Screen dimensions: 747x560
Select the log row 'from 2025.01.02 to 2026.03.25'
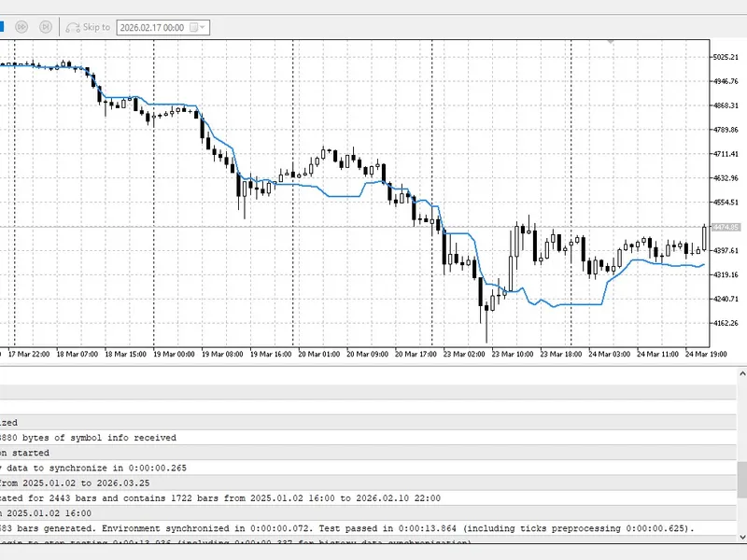tap(368, 483)
